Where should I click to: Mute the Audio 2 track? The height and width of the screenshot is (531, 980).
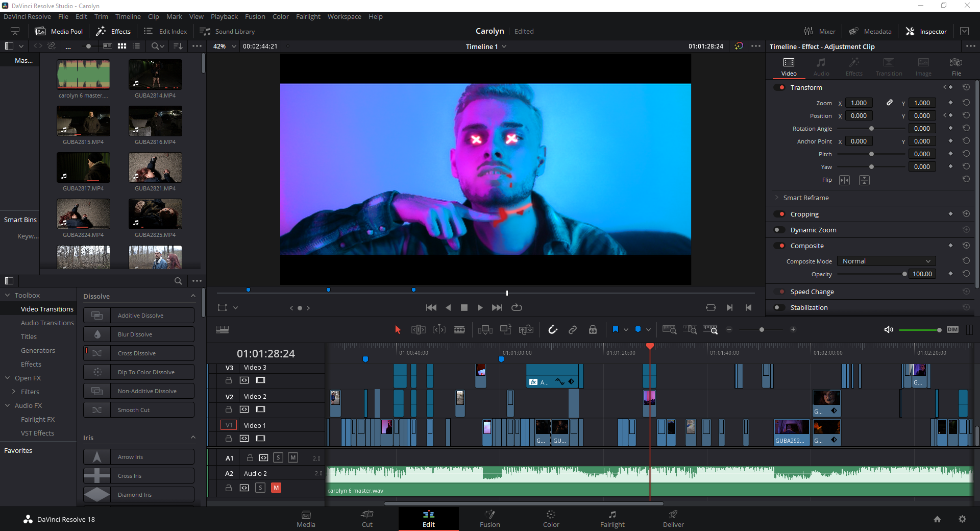[x=276, y=488]
